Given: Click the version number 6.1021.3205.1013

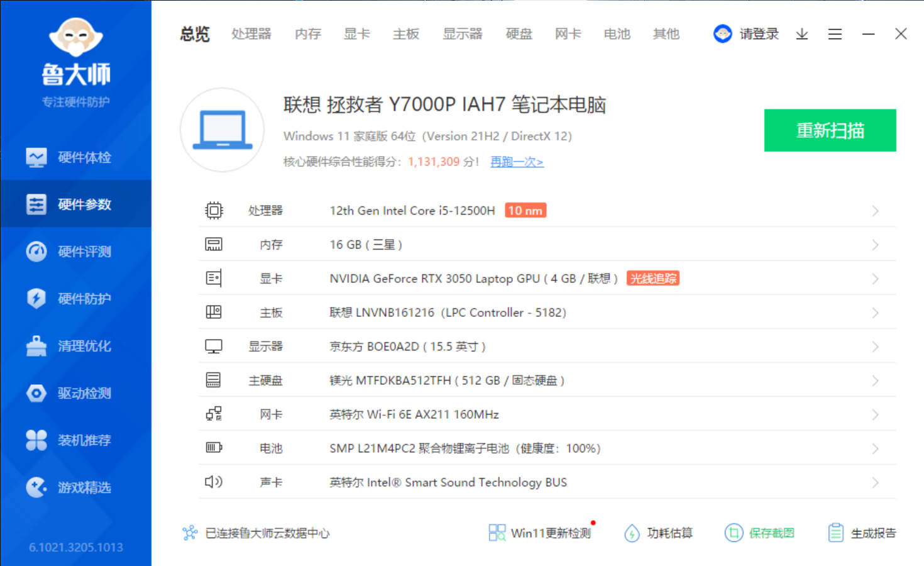Looking at the screenshot, I should click(76, 547).
